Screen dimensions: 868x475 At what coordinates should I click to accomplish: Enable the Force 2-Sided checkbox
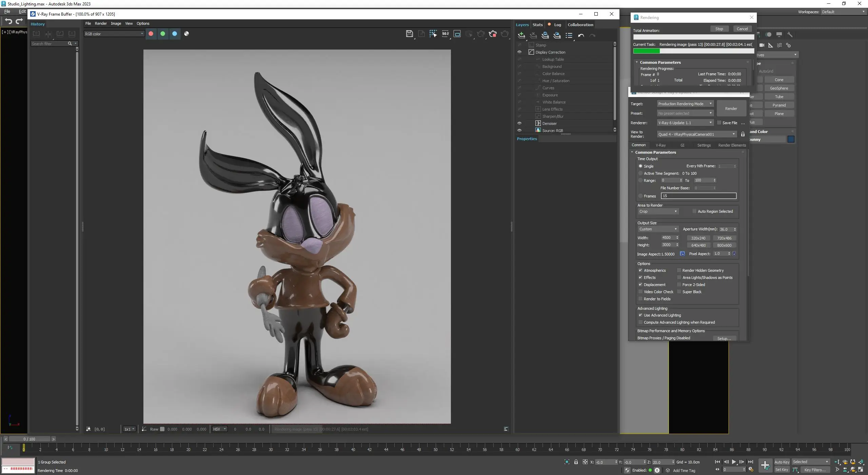679,285
